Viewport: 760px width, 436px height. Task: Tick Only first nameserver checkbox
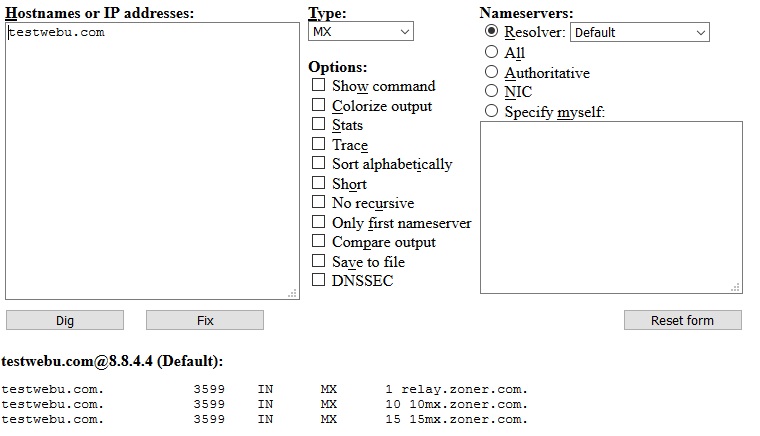[x=319, y=222]
